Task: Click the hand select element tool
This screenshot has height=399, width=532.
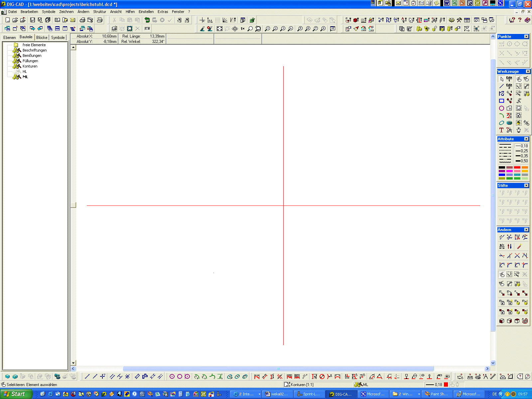Action: point(519,79)
